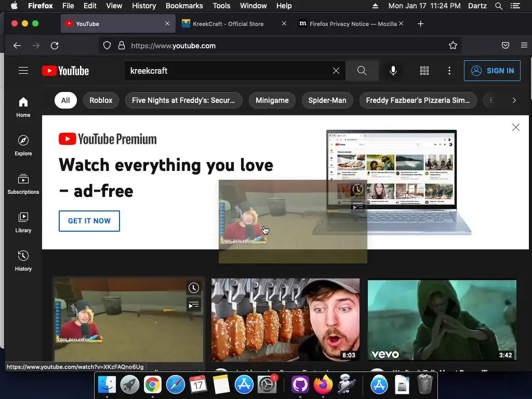
Task: Add KreekCraft video to queue
Action: click(194, 305)
